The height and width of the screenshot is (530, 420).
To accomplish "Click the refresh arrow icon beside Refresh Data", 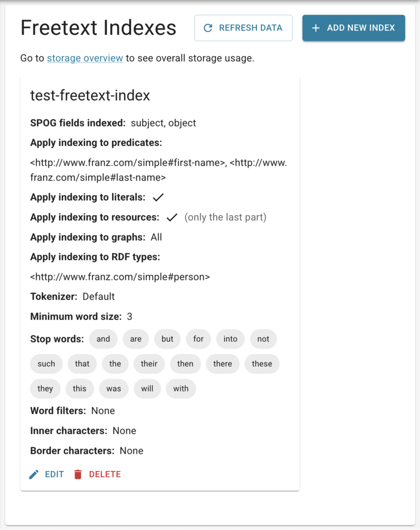I will 208,28.
